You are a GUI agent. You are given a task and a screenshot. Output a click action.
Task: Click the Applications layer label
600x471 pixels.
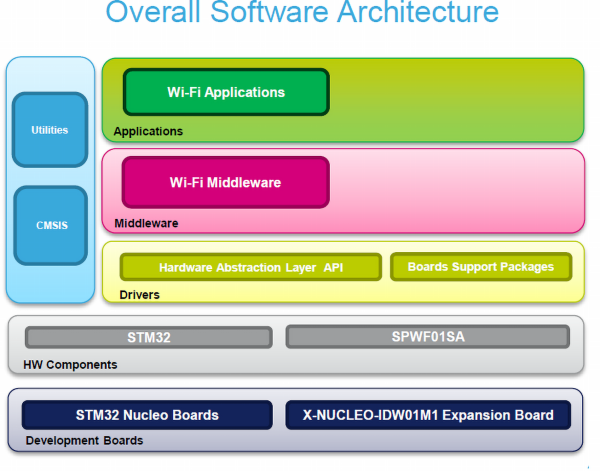(148, 131)
